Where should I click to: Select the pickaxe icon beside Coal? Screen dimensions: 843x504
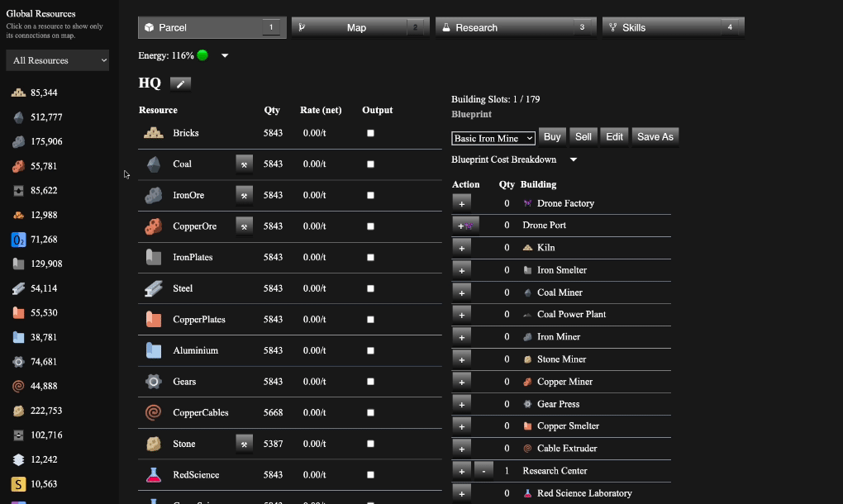coord(244,164)
